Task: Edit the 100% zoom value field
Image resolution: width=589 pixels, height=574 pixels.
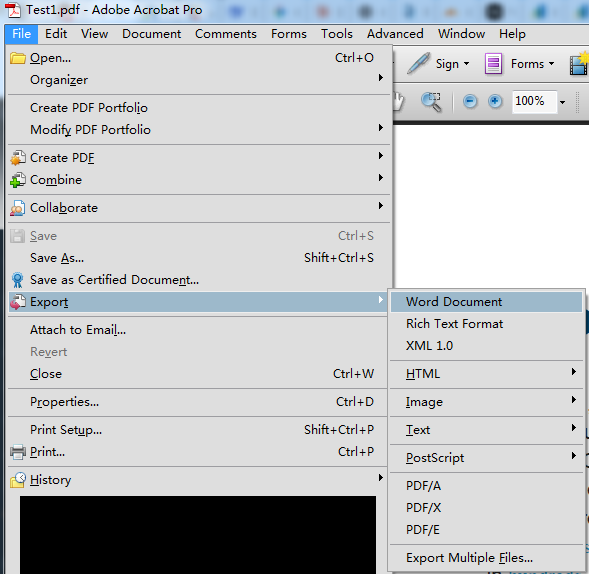Action: point(535,101)
